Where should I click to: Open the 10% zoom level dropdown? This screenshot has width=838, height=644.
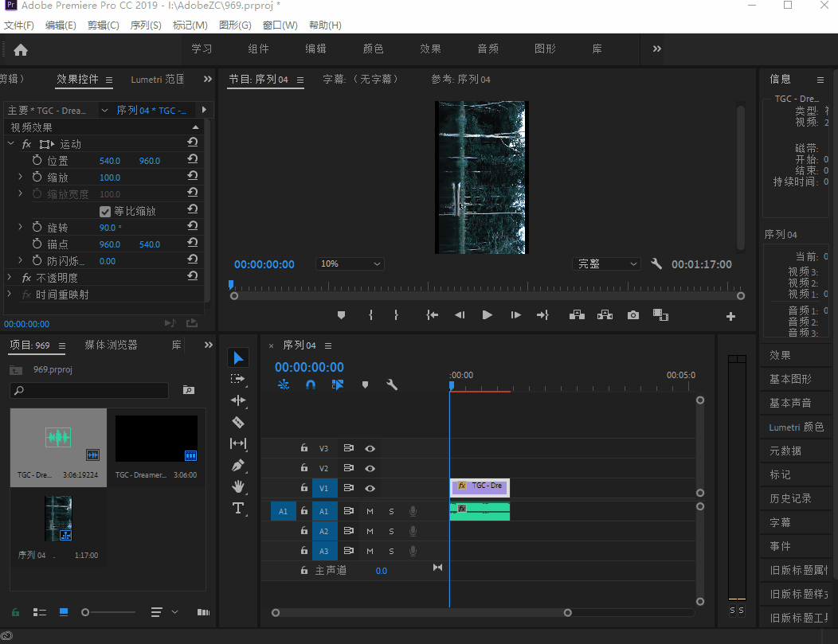(x=350, y=264)
